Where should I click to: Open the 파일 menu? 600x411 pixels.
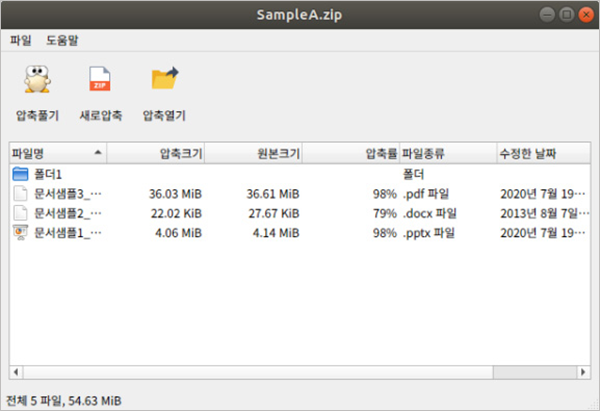(21, 40)
